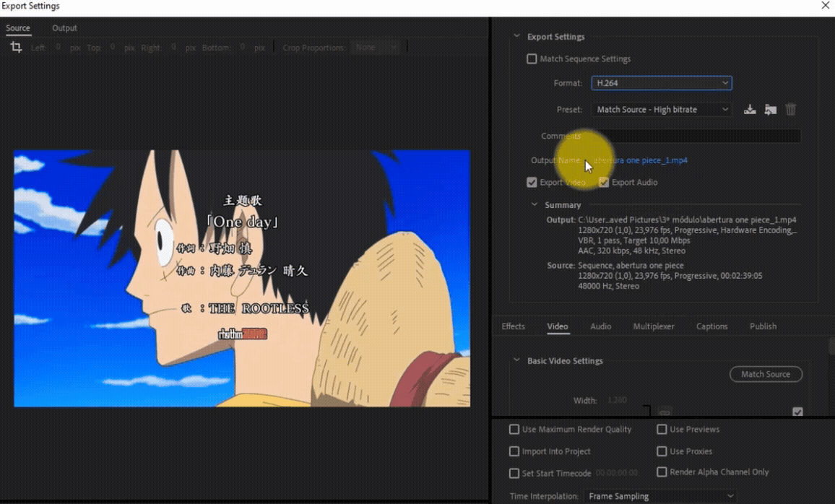835x504 pixels.
Task: Disable Export Audio
Action: pyautogui.click(x=604, y=182)
